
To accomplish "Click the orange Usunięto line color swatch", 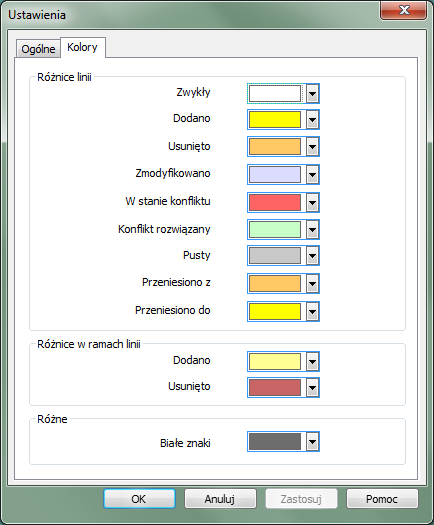I will (275, 146).
